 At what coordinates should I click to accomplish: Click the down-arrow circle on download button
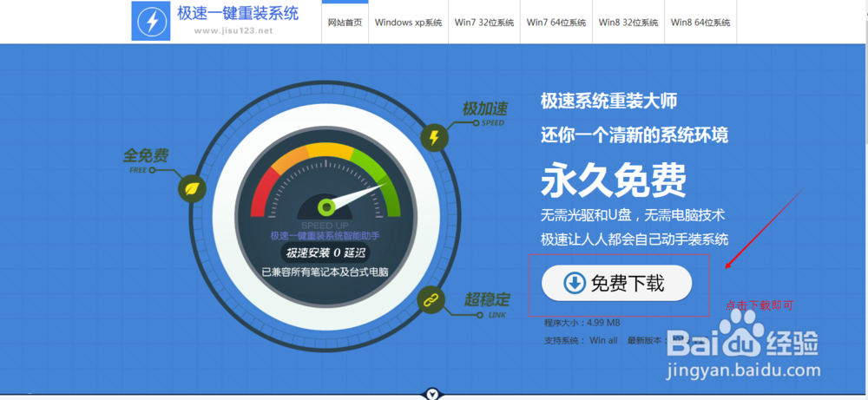tap(574, 283)
